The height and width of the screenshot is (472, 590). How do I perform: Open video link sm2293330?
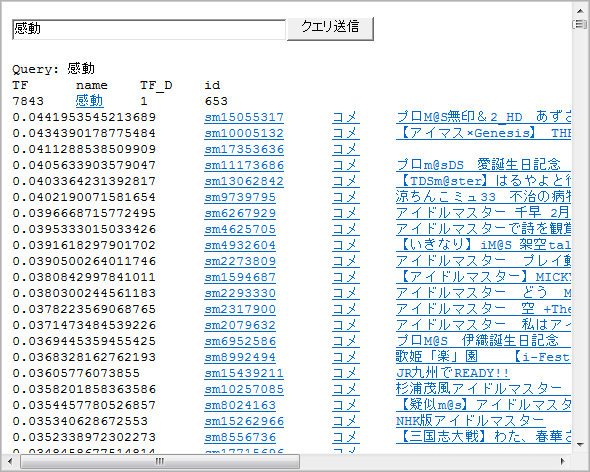pyautogui.click(x=240, y=293)
